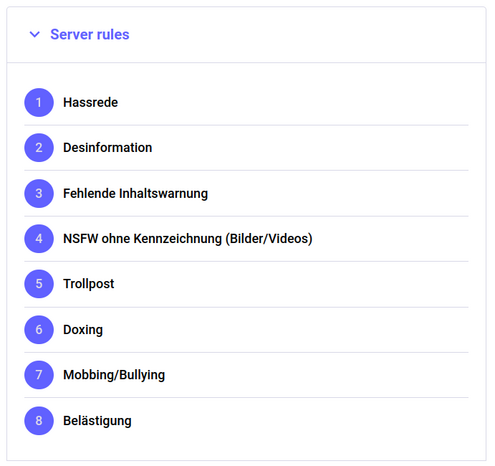Screen dimensions: 495x466
Task: Click the number 4 rule badge
Action: point(39,239)
